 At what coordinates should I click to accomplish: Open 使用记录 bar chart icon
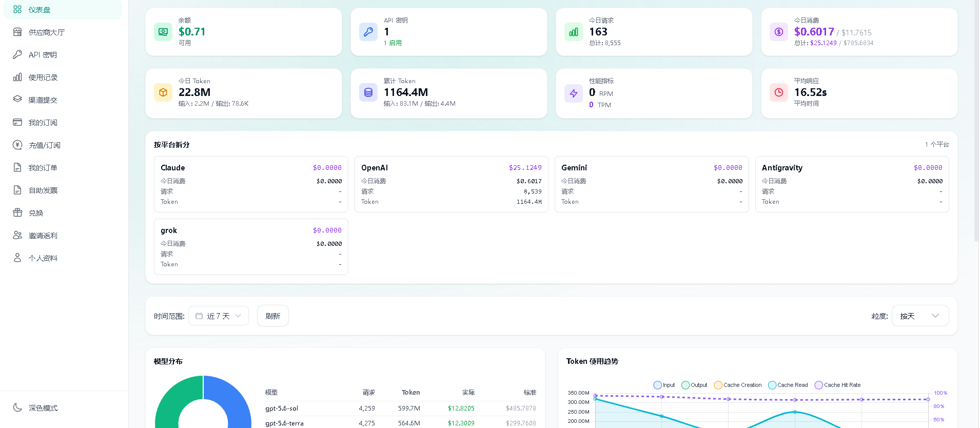(x=17, y=77)
